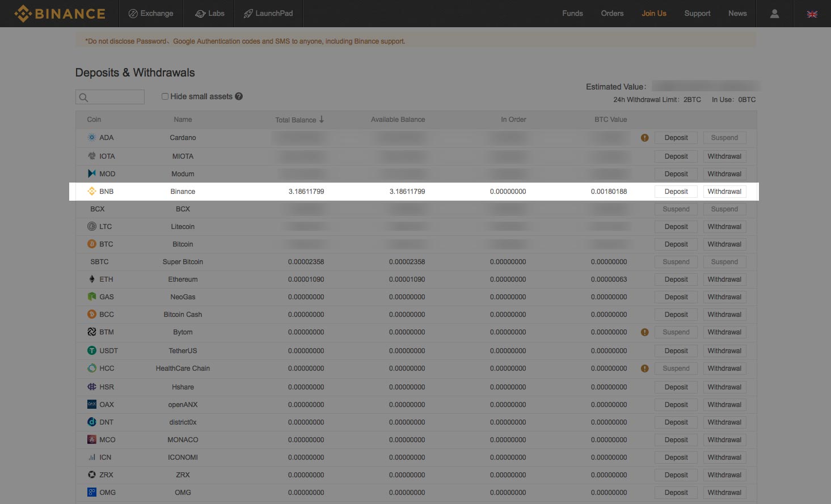This screenshot has height=504, width=831.
Task: Click Withdrawal for Modum
Action: point(724,174)
